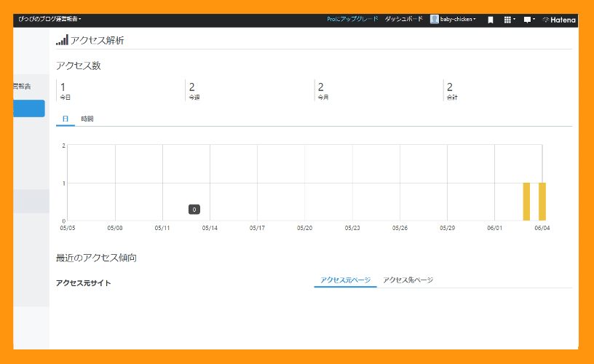The image size is (594, 364).
Task: Click the アクセス数 heading
Action: [x=79, y=66]
